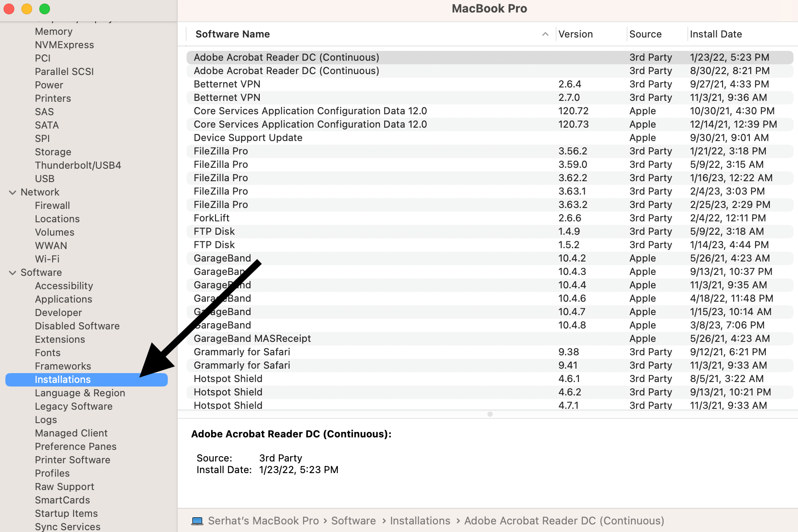Select Parallel SCSI in sidebar
The image size is (798, 532).
(64, 72)
